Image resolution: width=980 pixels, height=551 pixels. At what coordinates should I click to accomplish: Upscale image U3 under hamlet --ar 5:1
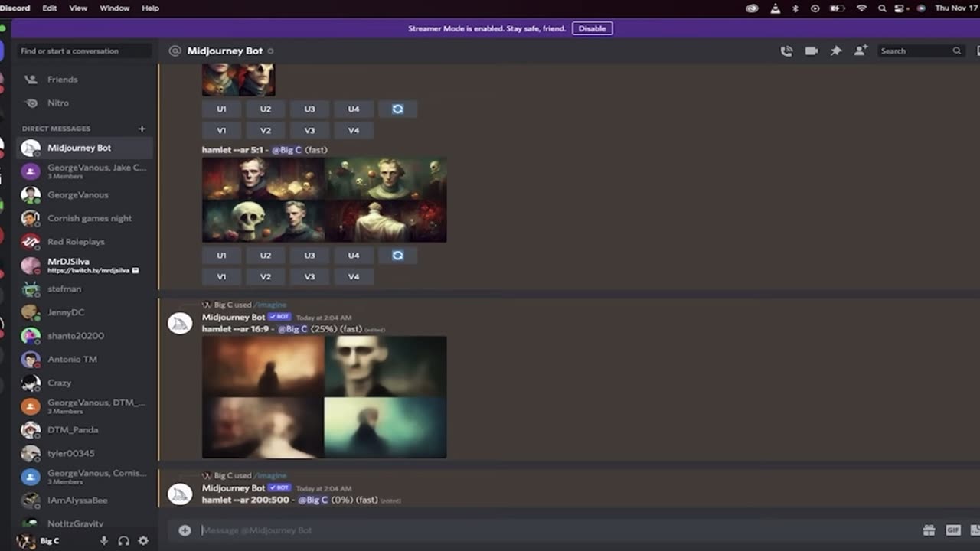click(309, 256)
